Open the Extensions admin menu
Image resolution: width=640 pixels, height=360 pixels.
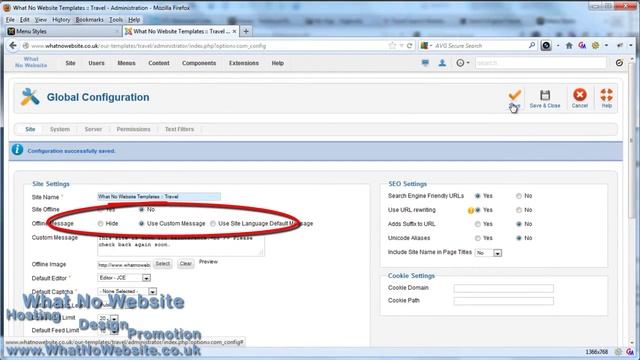[x=244, y=63]
